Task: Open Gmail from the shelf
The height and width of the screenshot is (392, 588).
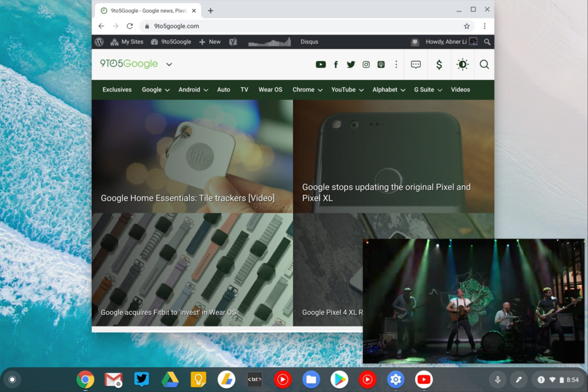Action: [113, 379]
